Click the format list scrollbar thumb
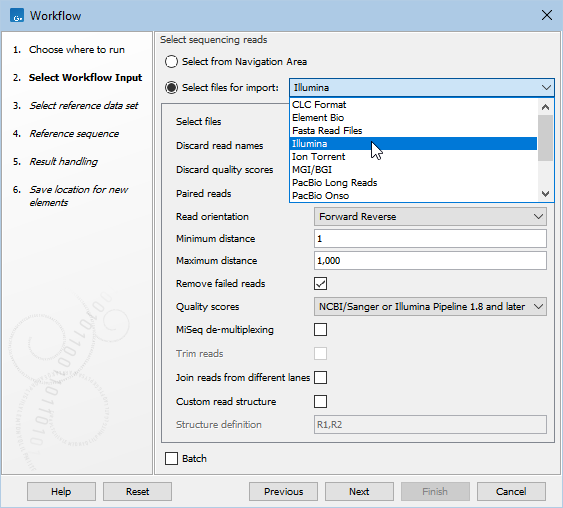Image resolution: width=563 pixels, height=508 pixels. [545, 138]
